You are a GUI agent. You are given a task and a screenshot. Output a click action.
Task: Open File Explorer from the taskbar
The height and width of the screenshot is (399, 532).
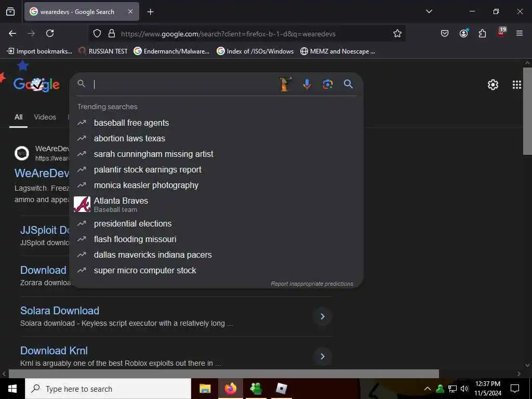[x=205, y=389]
